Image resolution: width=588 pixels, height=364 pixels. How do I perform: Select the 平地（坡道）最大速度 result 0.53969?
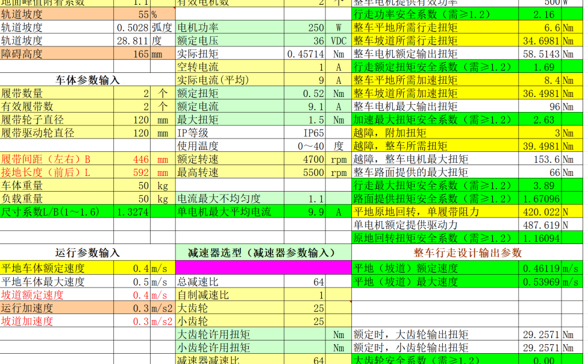[x=541, y=281]
